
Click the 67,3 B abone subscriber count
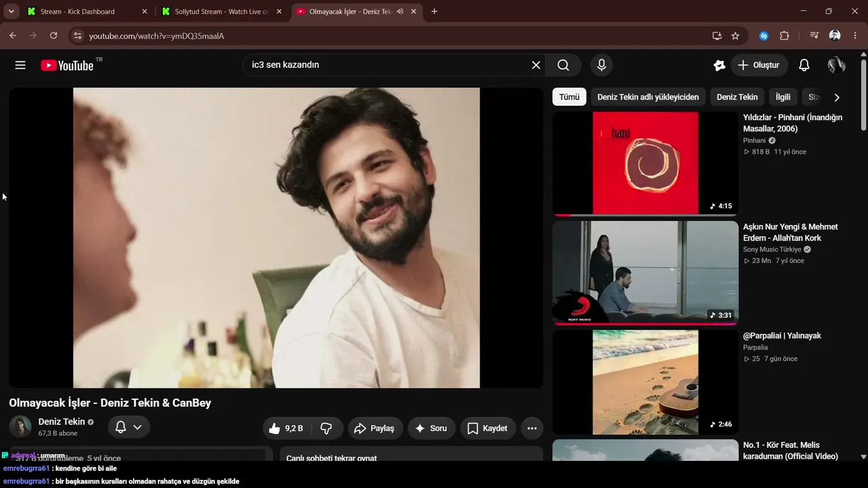pyautogui.click(x=58, y=433)
